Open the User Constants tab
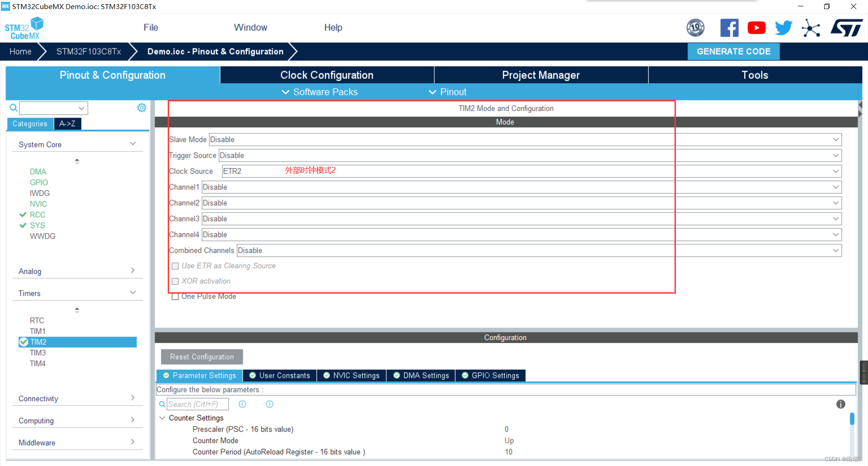Viewport: 868px width, 466px height. tap(280, 376)
